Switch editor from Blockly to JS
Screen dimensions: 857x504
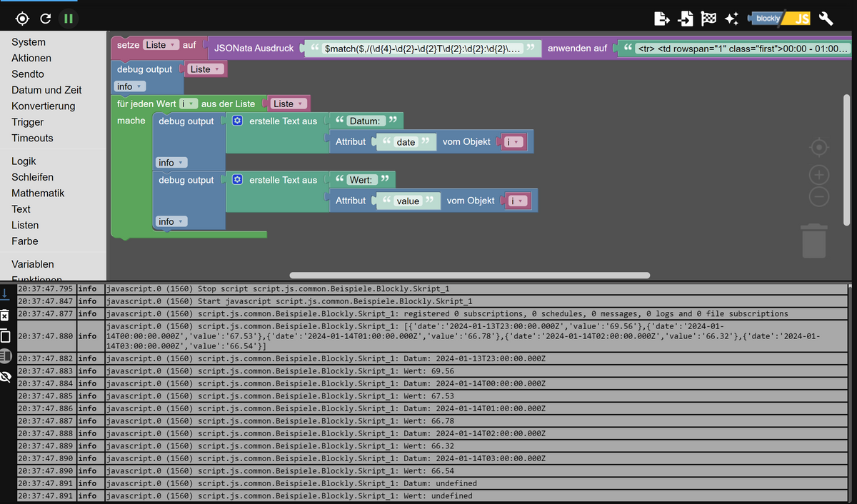coord(779,19)
